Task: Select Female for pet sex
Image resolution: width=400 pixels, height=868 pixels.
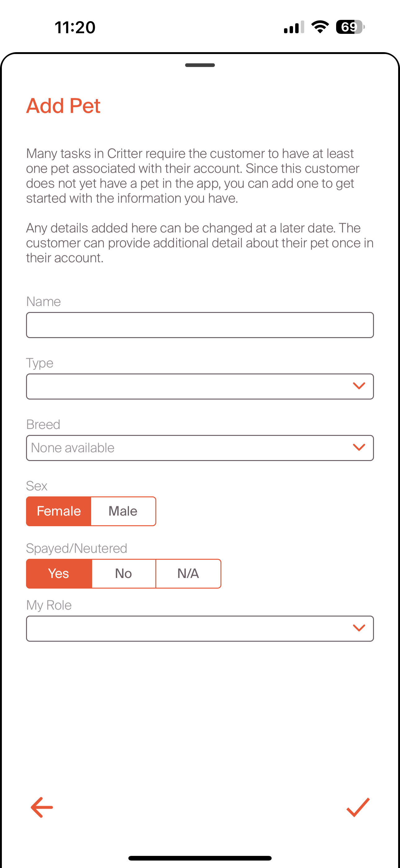Action: (59, 511)
